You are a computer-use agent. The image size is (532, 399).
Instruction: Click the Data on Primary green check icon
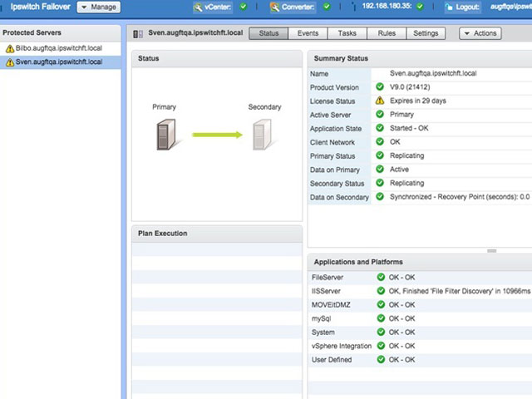[x=380, y=169]
